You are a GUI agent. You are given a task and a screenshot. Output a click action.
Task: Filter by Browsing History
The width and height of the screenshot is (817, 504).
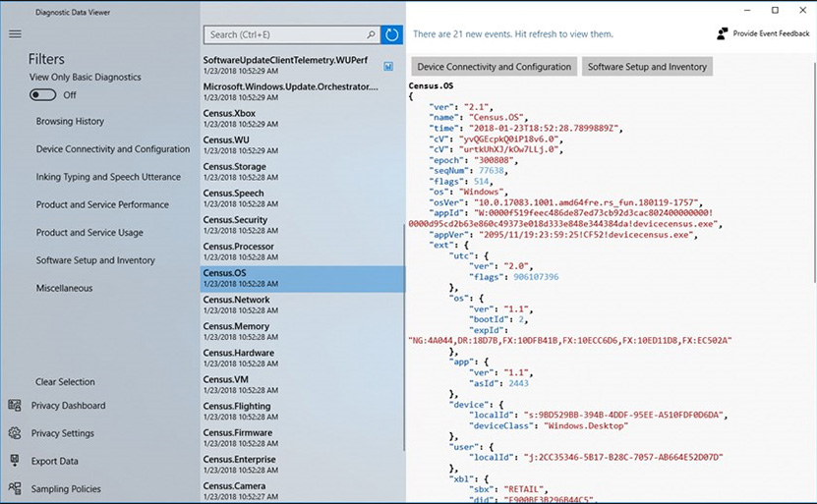(70, 121)
